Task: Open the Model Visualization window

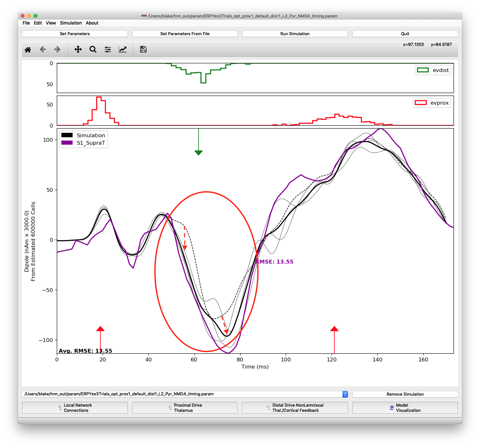Action: (x=405, y=408)
